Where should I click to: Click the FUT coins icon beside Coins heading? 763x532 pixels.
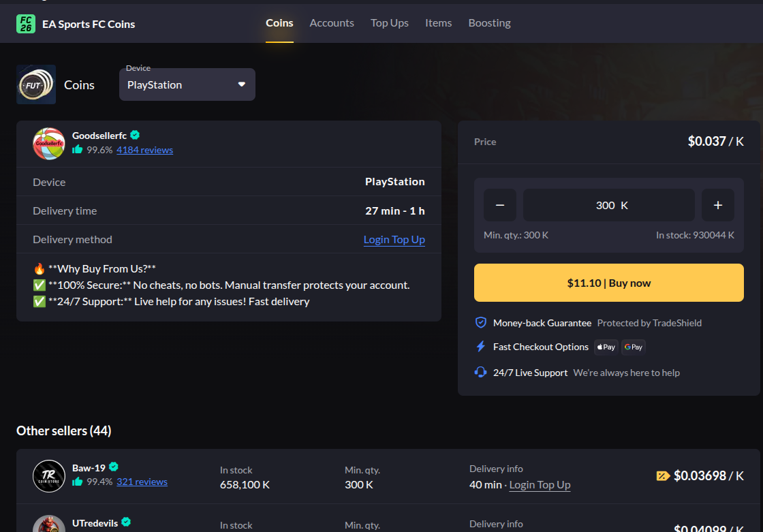click(x=35, y=84)
